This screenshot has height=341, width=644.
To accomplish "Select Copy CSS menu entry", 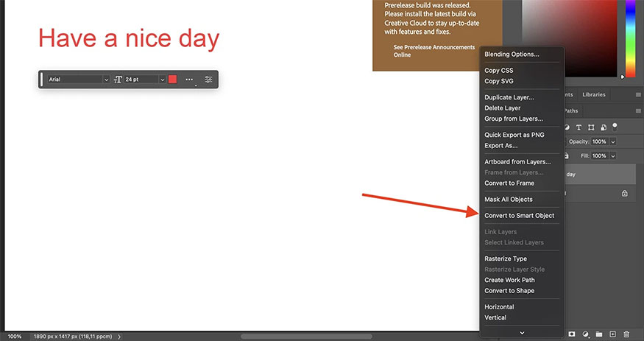I will [x=498, y=70].
